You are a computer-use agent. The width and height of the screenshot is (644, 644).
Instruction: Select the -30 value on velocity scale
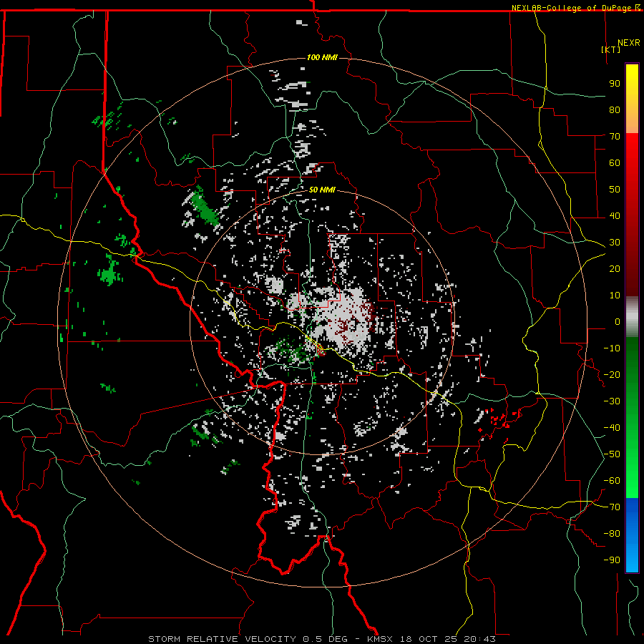click(612, 401)
